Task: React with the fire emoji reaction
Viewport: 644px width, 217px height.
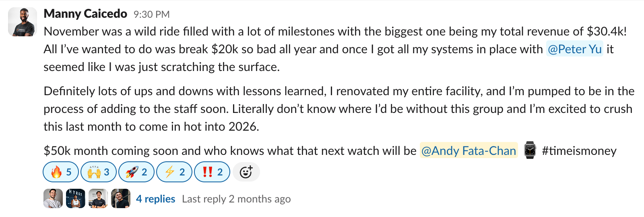Action: pyautogui.click(x=61, y=172)
